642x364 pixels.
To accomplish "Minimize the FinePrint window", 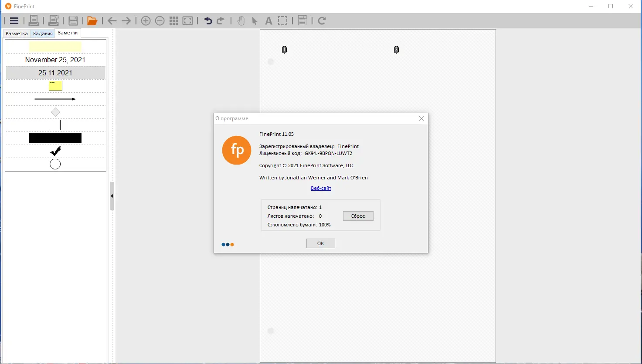I will pos(591,6).
